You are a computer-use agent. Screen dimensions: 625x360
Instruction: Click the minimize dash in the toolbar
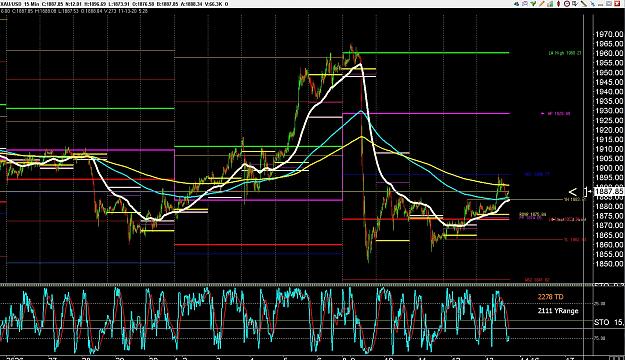(600, 5)
